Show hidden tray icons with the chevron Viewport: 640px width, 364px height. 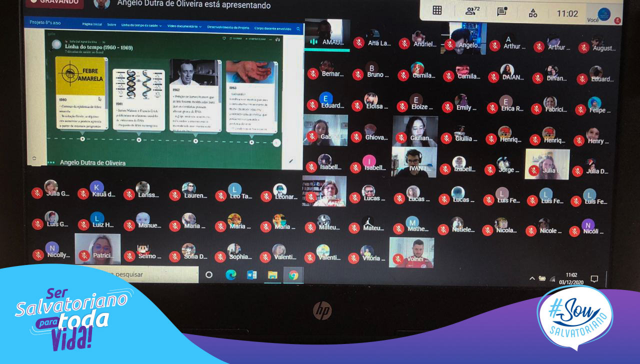(532, 278)
